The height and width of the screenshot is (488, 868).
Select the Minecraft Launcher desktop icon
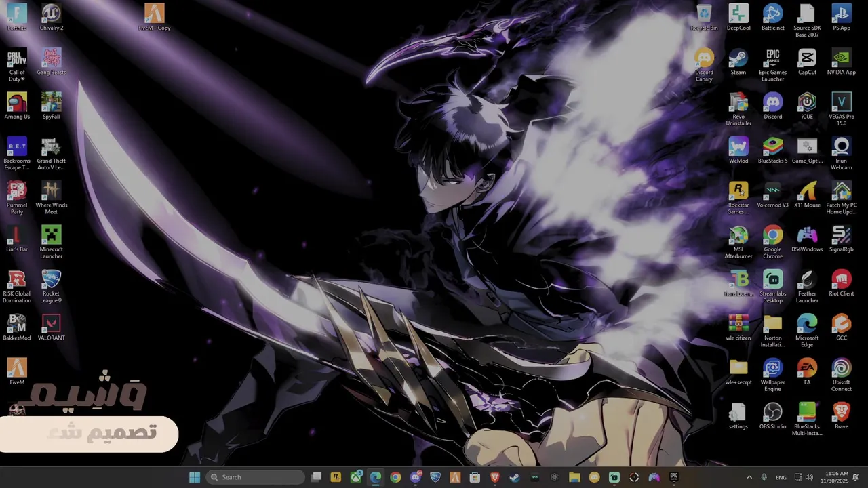tap(52, 242)
